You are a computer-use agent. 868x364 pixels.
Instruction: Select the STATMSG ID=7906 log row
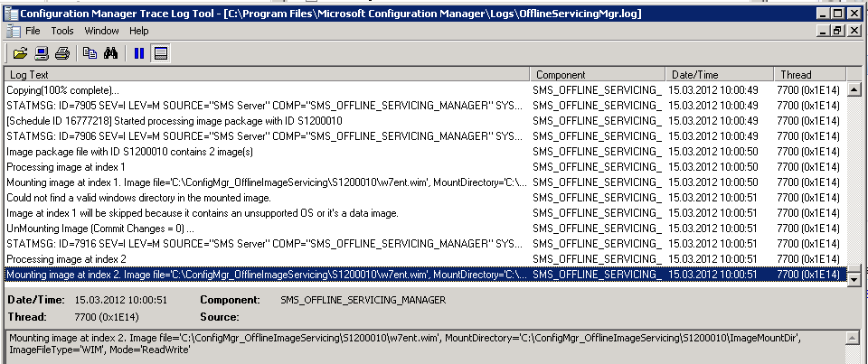pos(426,136)
